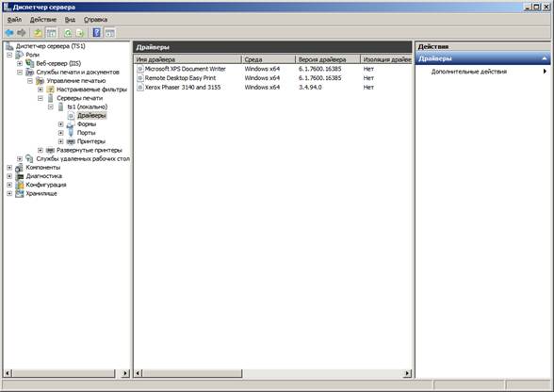Viewport: 554px width, 392px height.
Task: Click the Back arrow toolbar icon
Action: coord(9,33)
